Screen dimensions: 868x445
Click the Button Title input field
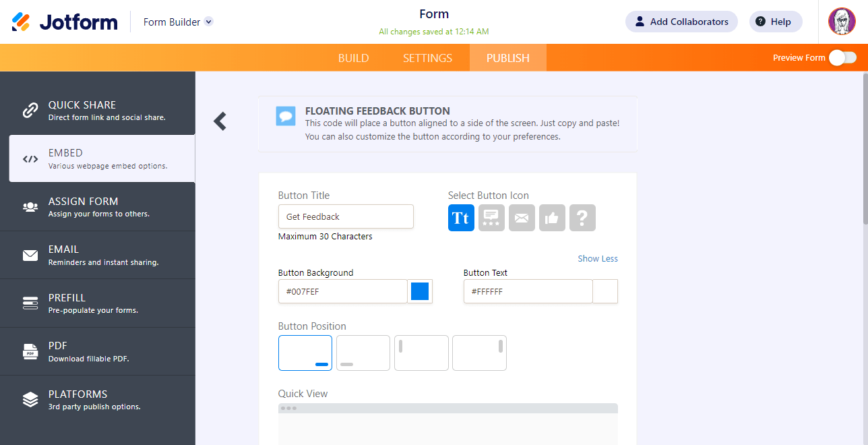point(346,216)
